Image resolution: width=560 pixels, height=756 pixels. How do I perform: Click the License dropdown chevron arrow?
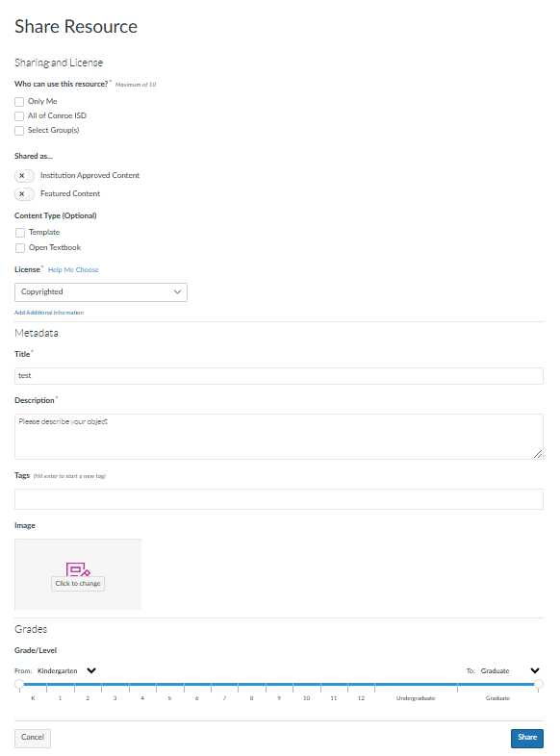pos(177,292)
